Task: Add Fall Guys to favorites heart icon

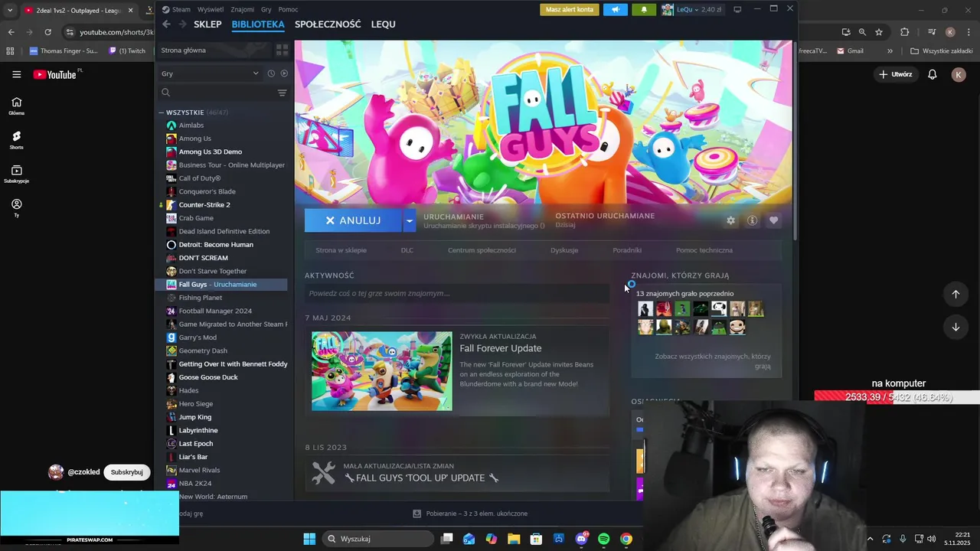Action: tap(773, 220)
